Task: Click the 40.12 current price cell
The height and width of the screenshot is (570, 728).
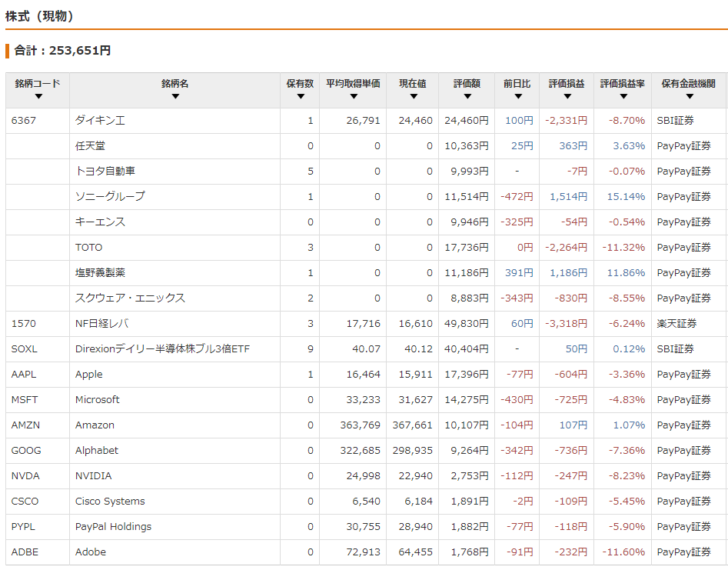Action: coord(418,349)
